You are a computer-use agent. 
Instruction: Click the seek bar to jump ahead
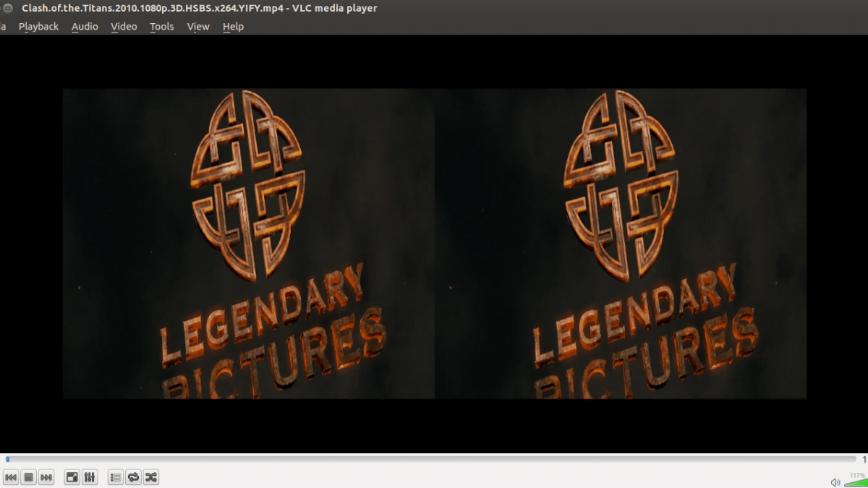point(431,459)
